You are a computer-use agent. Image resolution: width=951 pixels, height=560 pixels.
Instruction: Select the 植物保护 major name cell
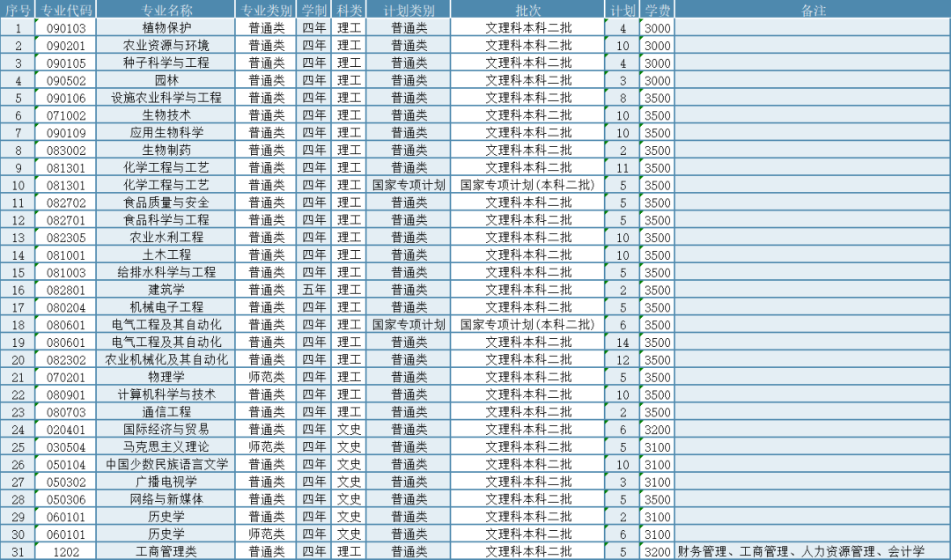166,27
